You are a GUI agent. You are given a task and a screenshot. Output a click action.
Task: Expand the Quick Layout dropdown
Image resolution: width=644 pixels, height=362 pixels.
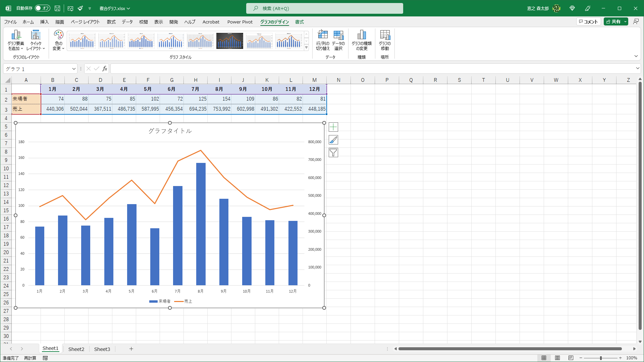point(36,40)
